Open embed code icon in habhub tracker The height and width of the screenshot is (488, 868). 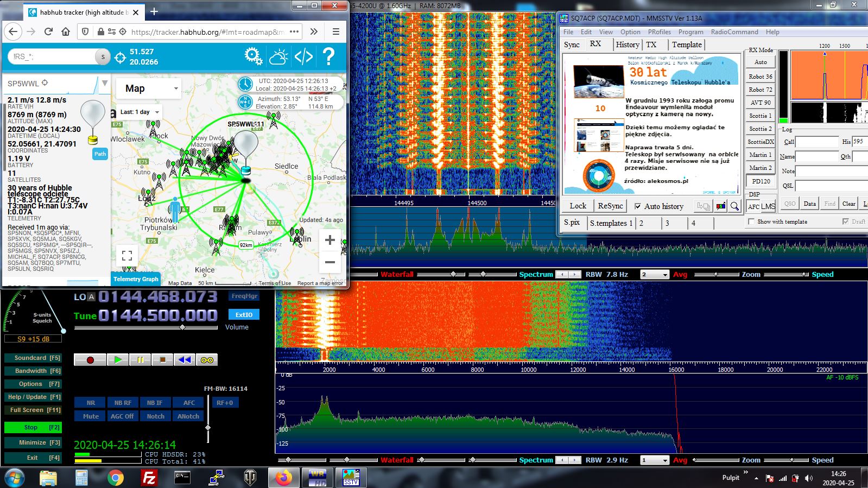[303, 56]
